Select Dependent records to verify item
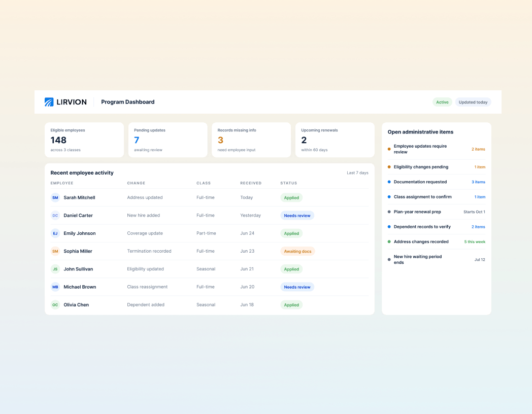The height and width of the screenshot is (414, 532). [437, 227]
